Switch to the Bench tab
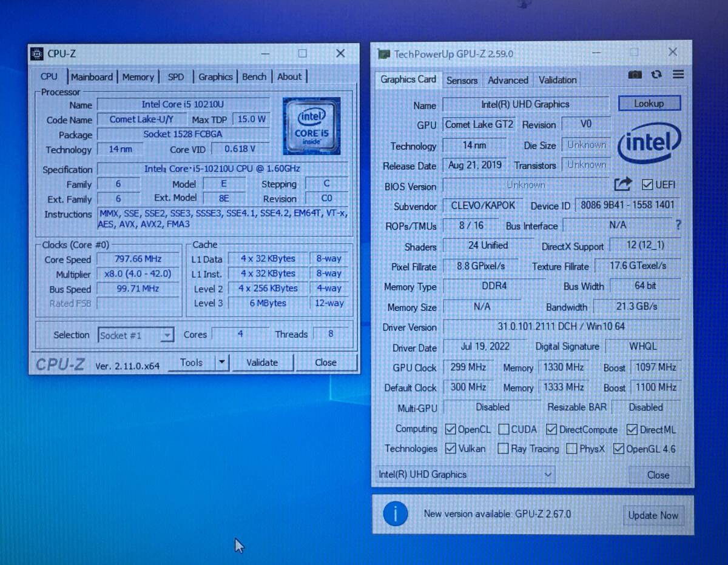This screenshot has width=728, height=565. tap(254, 76)
